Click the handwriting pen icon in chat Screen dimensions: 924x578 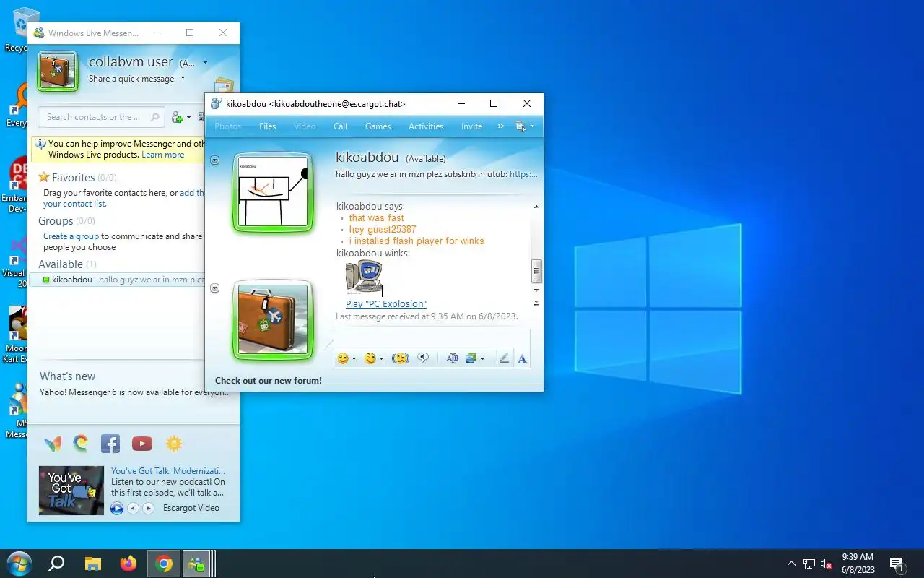[x=504, y=358]
